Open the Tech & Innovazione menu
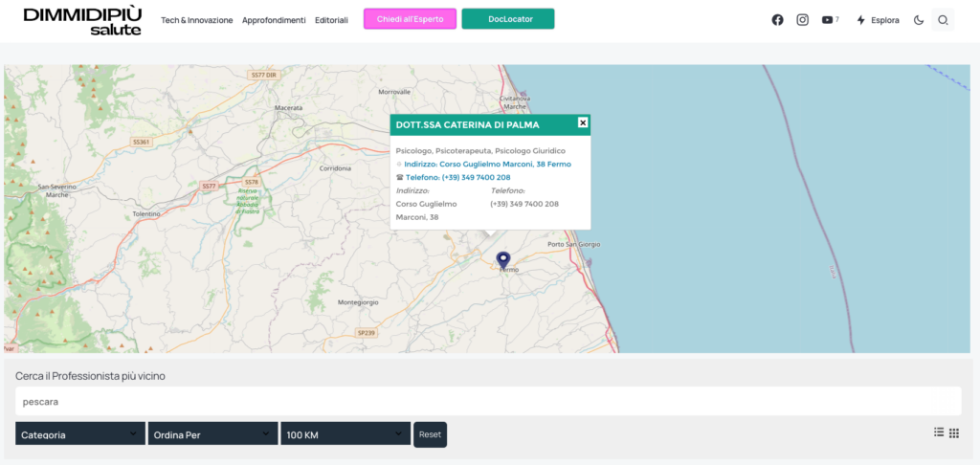The height and width of the screenshot is (465, 980). [196, 20]
